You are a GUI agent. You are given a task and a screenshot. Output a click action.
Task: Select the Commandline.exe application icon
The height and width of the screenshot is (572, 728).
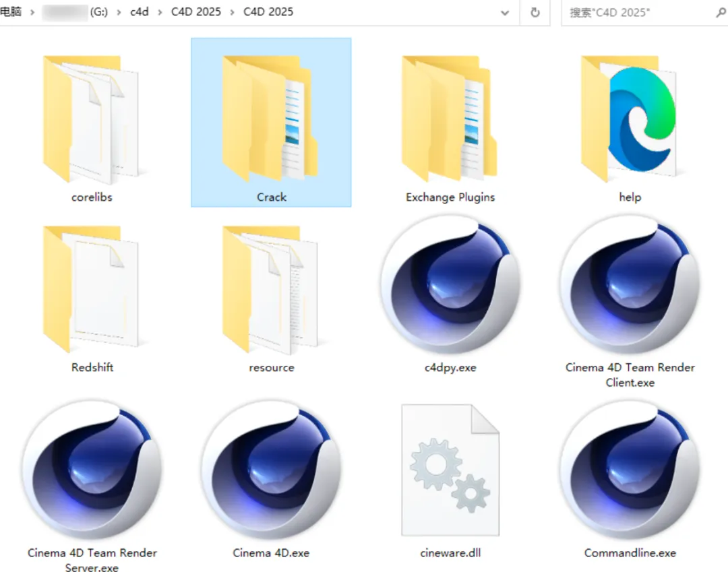[630, 471]
